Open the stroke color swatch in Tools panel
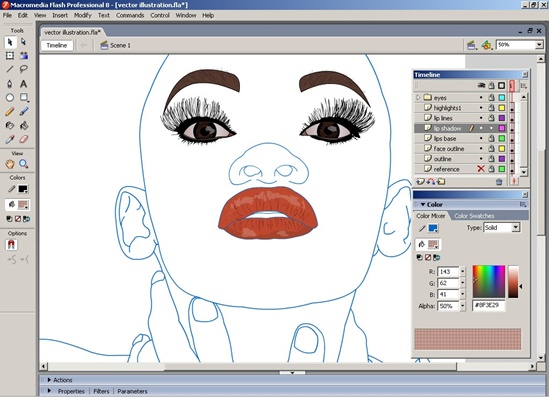The height and width of the screenshot is (397, 549). coord(23,189)
